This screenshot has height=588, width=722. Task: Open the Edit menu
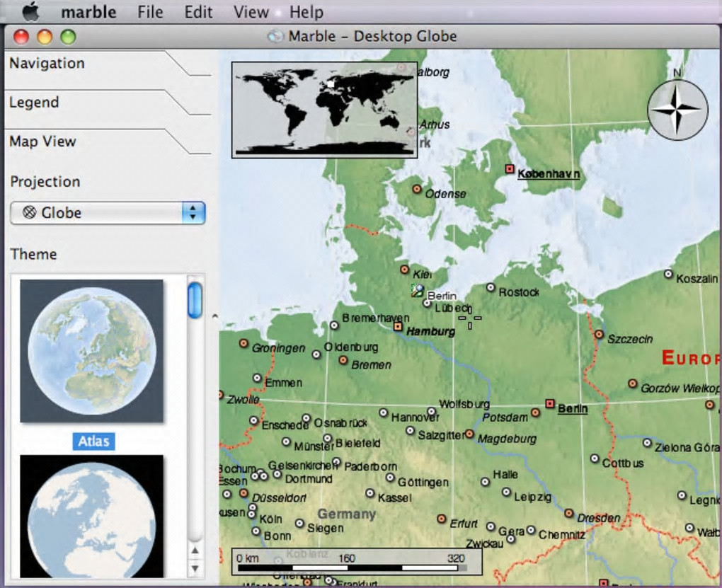[x=198, y=11]
